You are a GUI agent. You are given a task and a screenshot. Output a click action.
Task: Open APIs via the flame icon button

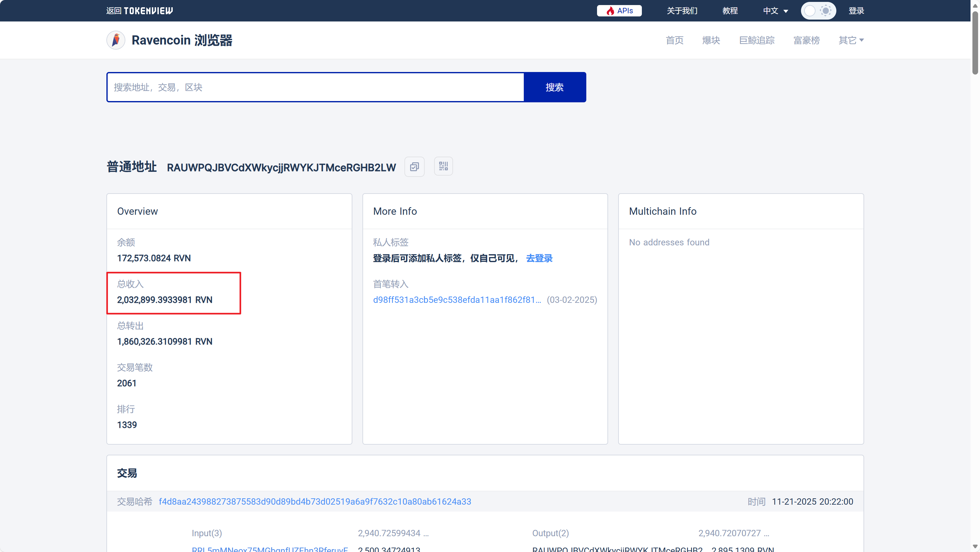tap(619, 11)
